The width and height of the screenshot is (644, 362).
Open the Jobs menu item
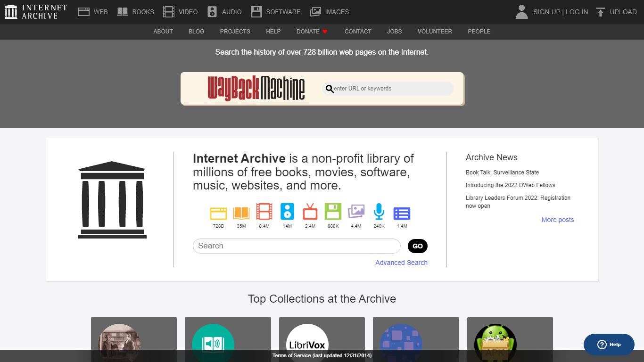click(395, 32)
